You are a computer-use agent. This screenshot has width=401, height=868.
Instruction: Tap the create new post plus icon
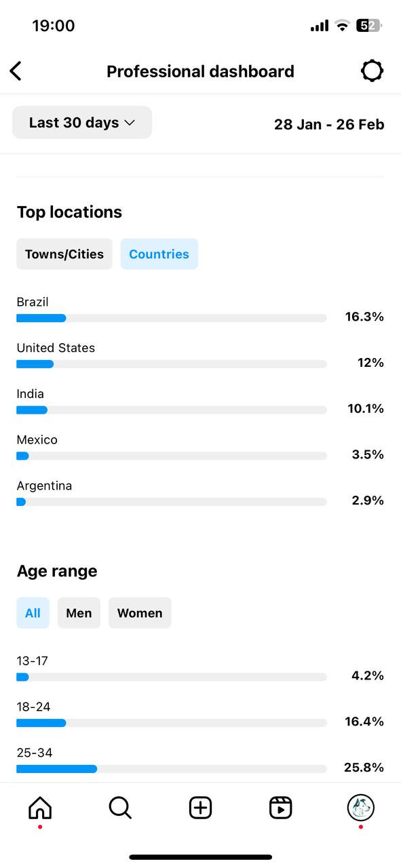(x=200, y=808)
